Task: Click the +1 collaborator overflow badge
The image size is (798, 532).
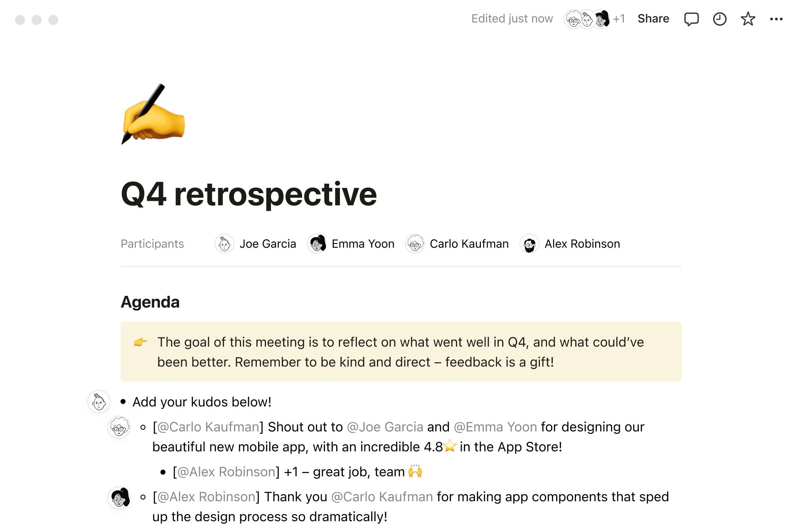Action: click(621, 18)
